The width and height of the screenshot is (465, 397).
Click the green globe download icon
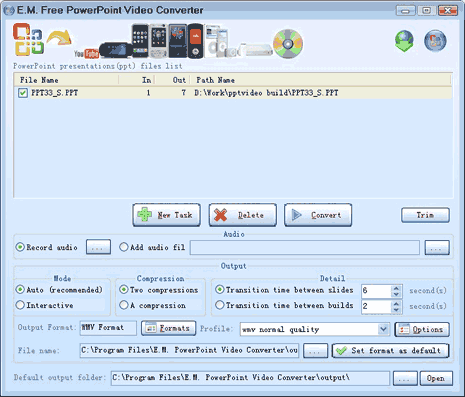coord(404,41)
